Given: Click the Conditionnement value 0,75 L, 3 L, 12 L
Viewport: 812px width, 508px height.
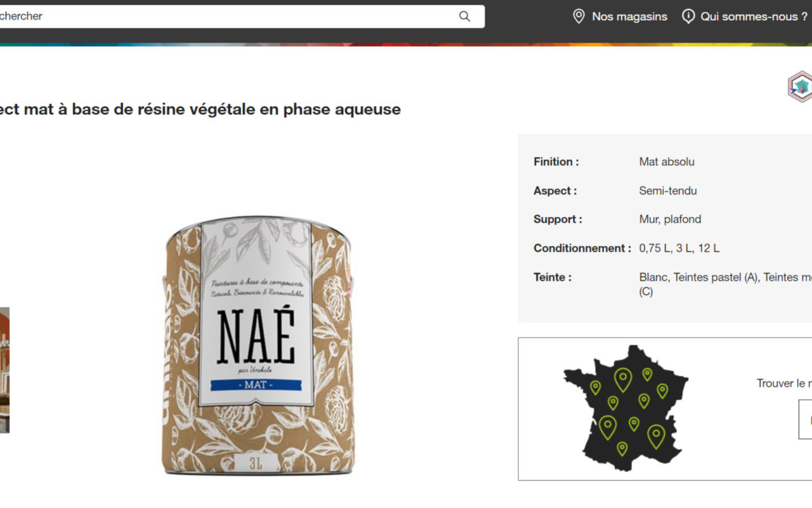Looking at the screenshot, I should click(679, 248).
